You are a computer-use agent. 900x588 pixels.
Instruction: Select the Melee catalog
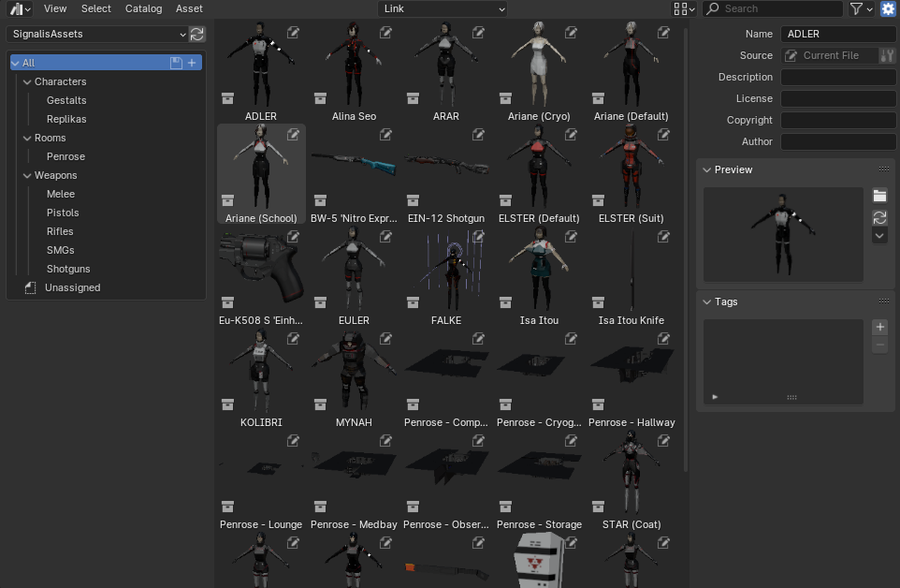coord(61,194)
